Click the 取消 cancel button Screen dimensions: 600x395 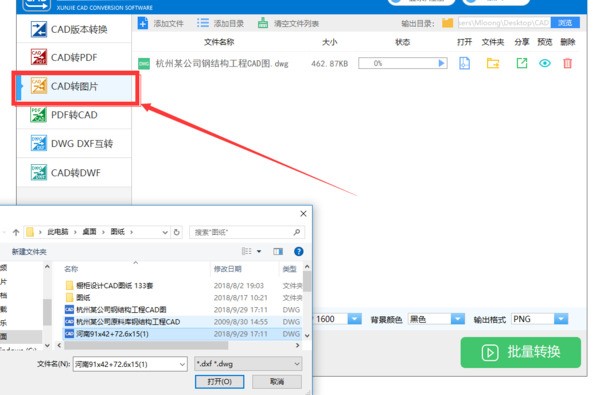pos(277,382)
